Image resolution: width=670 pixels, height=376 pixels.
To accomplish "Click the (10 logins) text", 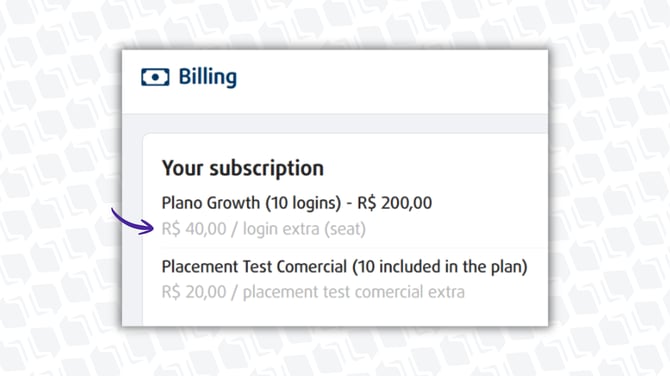I will [303, 203].
